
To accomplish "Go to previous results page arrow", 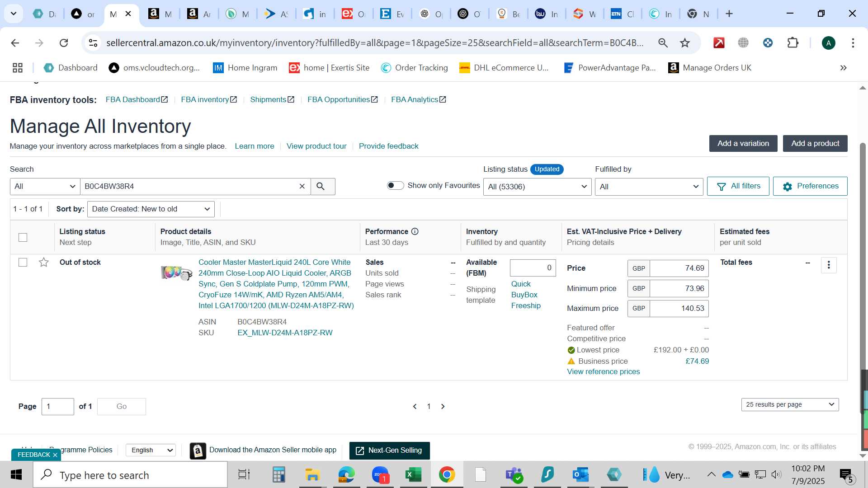I will 415,407.
